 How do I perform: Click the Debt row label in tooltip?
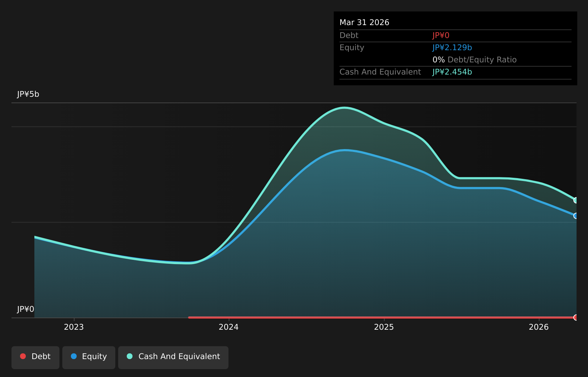pyautogui.click(x=349, y=35)
